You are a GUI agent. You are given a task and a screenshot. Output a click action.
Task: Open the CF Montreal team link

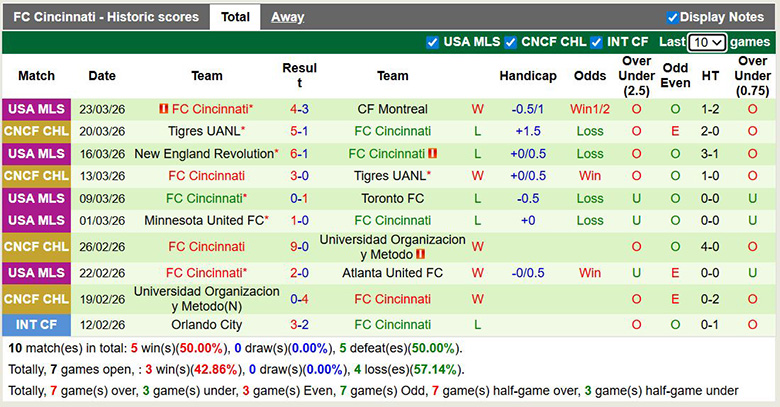point(392,109)
